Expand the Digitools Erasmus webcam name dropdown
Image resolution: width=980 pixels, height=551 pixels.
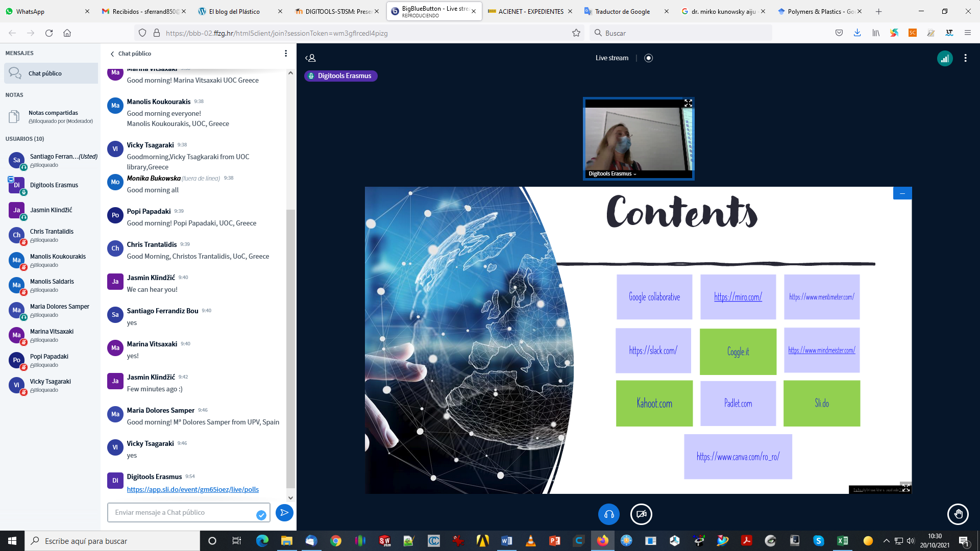pos(612,174)
